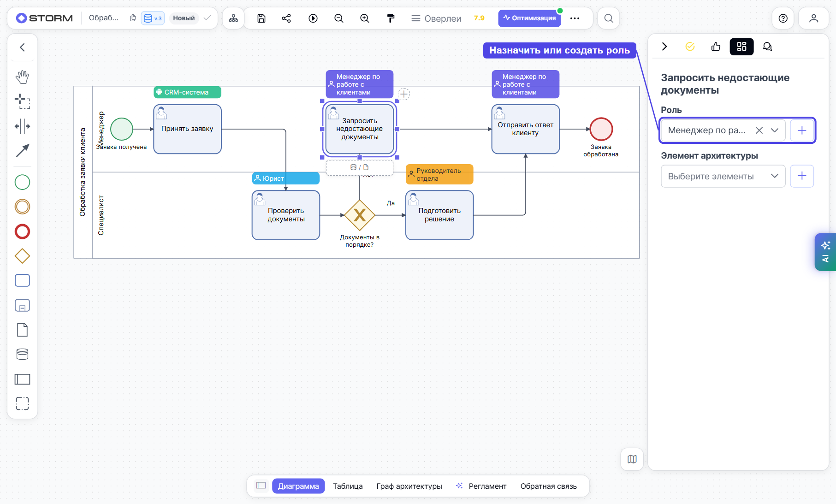Add a gateway diamond shape

[22, 256]
